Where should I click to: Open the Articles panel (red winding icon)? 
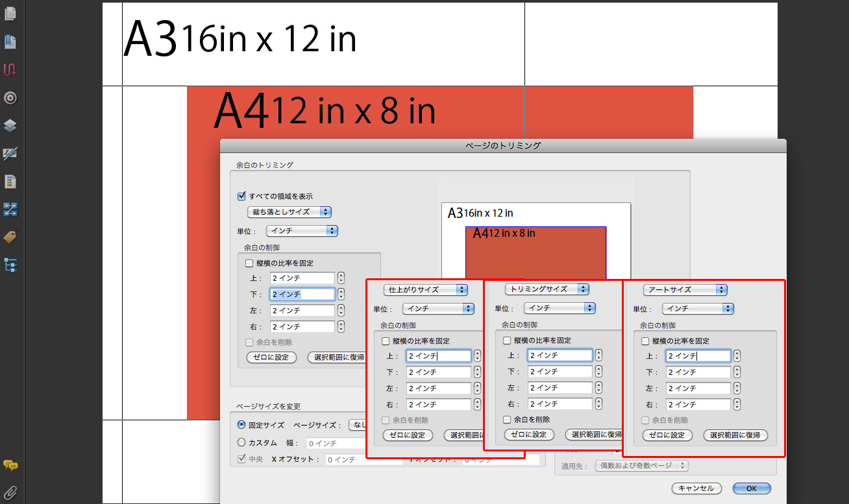[x=10, y=70]
